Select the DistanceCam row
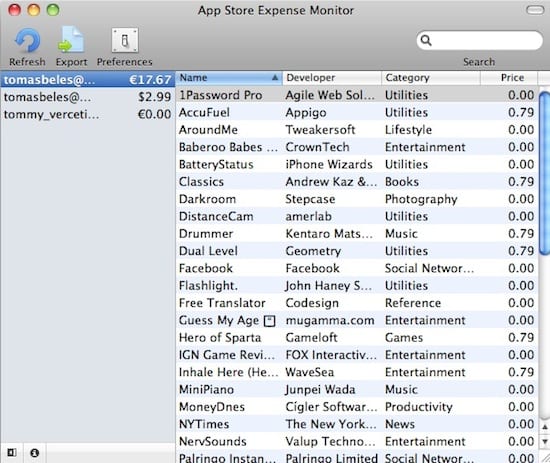Image resolution: width=550 pixels, height=463 pixels. pyautogui.click(x=357, y=216)
